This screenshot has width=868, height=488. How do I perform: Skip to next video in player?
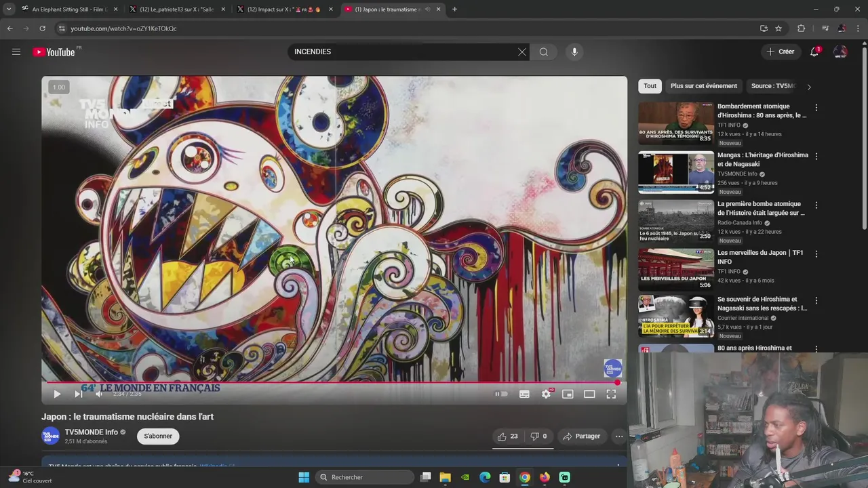[x=78, y=394]
